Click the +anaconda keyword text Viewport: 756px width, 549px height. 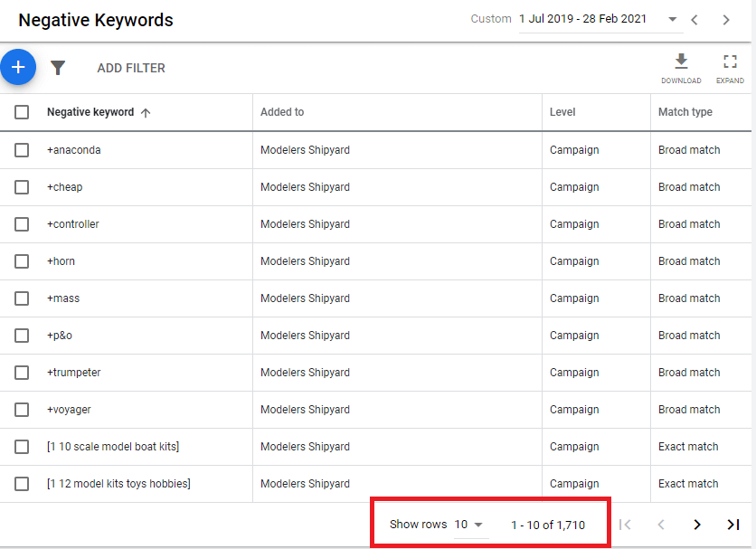point(74,150)
